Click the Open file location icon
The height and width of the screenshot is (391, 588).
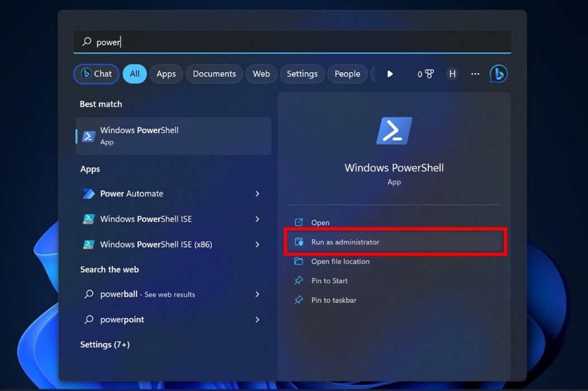299,261
